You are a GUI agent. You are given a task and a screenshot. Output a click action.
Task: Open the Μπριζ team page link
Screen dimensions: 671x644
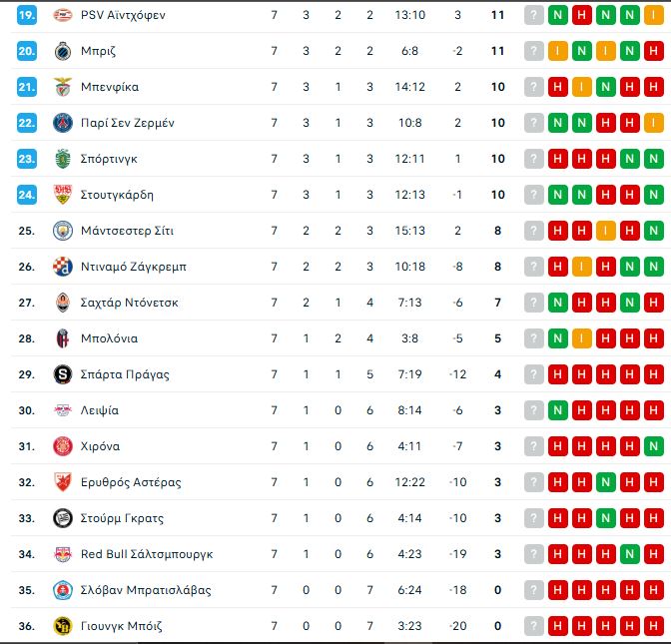coord(97,51)
